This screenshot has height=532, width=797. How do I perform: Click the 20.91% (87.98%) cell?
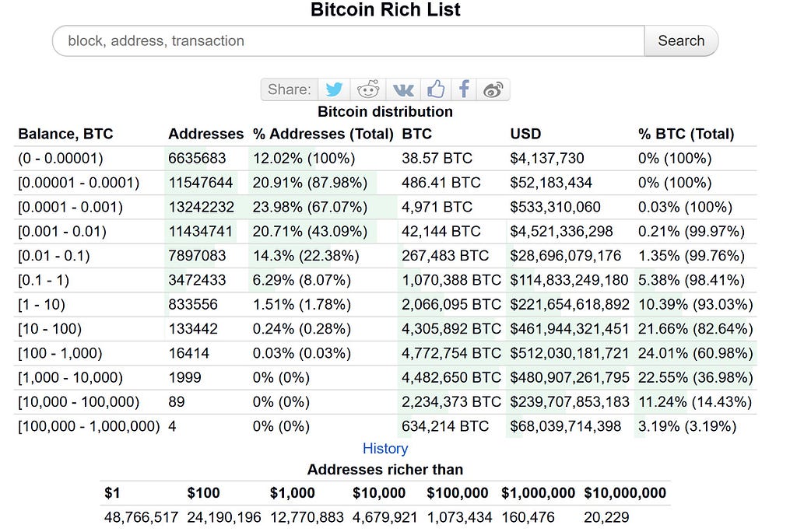pyautogui.click(x=310, y=183)
